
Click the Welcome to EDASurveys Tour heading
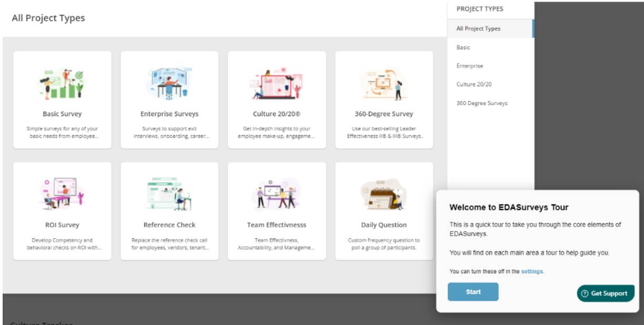pos(509,207)
